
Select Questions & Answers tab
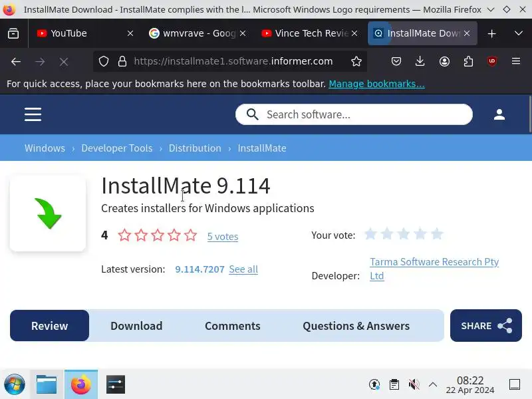(x=356, y=326)
